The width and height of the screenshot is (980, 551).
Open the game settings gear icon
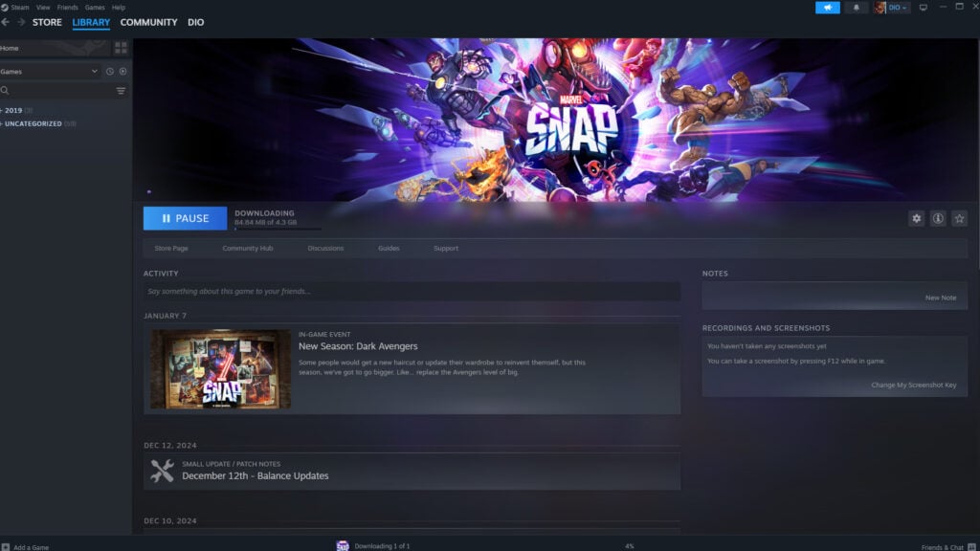[916, 218]
